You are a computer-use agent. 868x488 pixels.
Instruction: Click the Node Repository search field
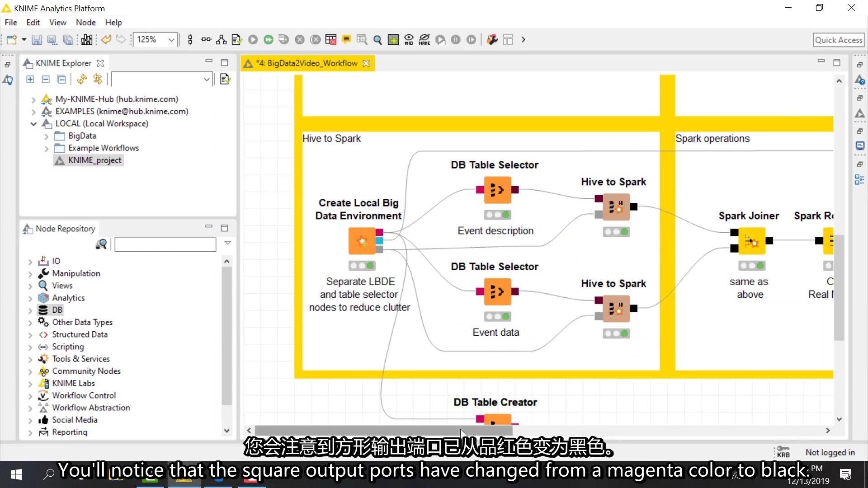[165, 244]
